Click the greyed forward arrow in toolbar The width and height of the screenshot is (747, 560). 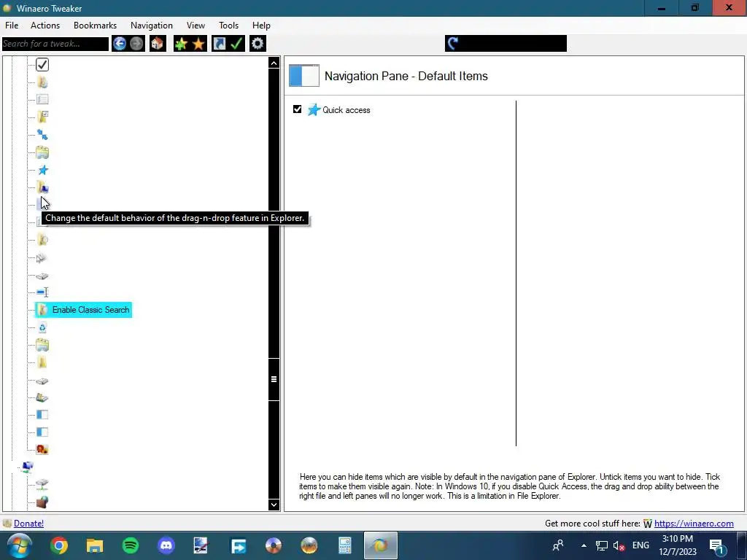[136, 44]
